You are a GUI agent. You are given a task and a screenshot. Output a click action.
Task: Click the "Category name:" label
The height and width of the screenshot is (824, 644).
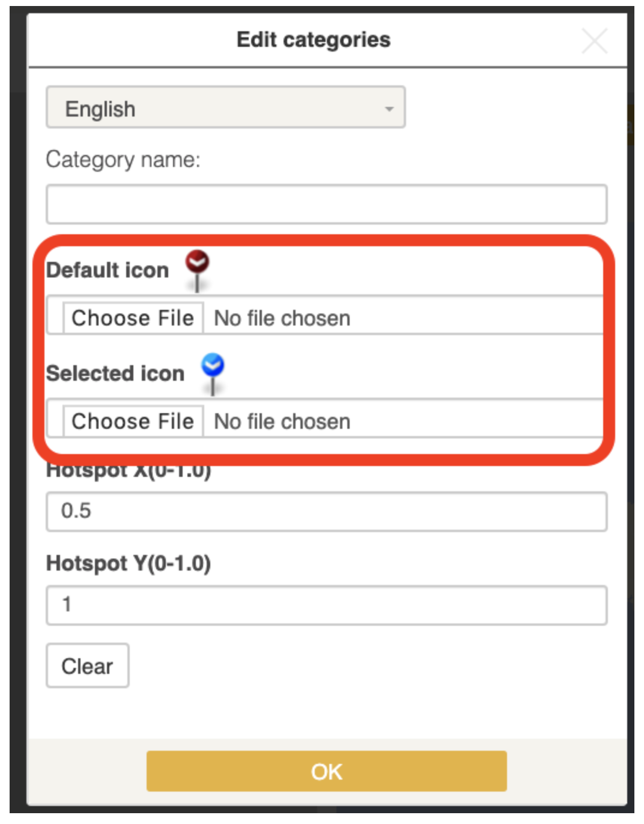tap(123, 160)
